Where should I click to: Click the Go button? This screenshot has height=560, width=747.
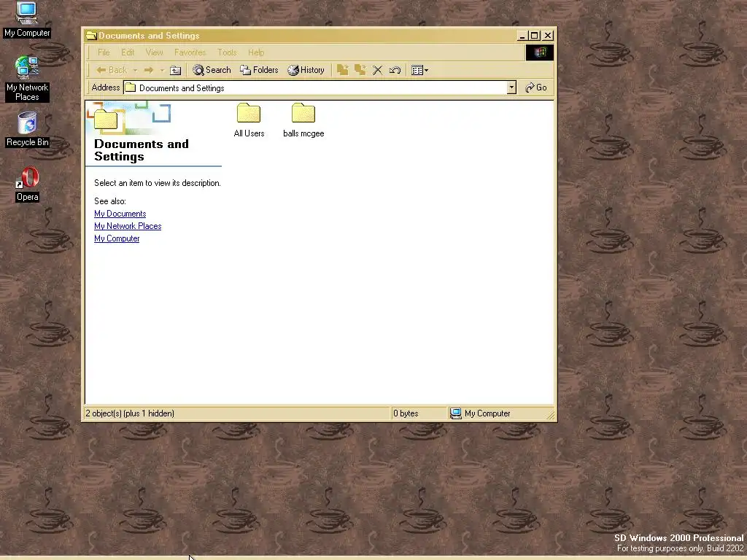[x=536, y=87]
